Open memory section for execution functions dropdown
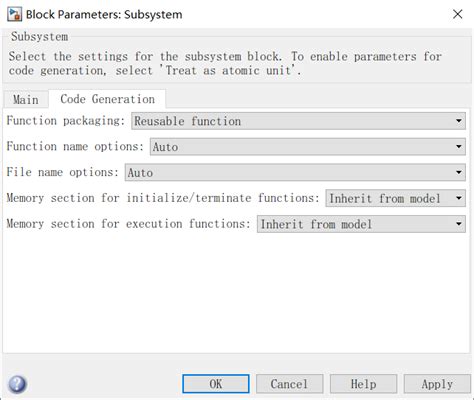 pos(361,224)
